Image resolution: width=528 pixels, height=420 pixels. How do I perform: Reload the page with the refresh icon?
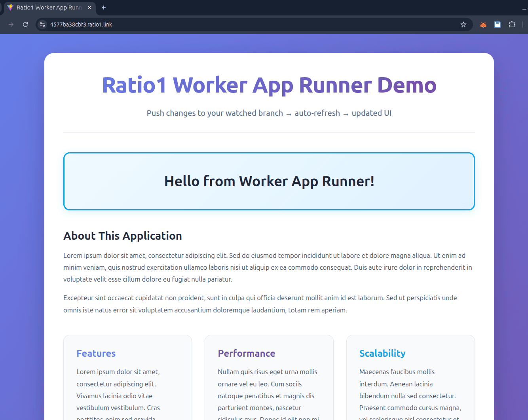click(25, 25)
